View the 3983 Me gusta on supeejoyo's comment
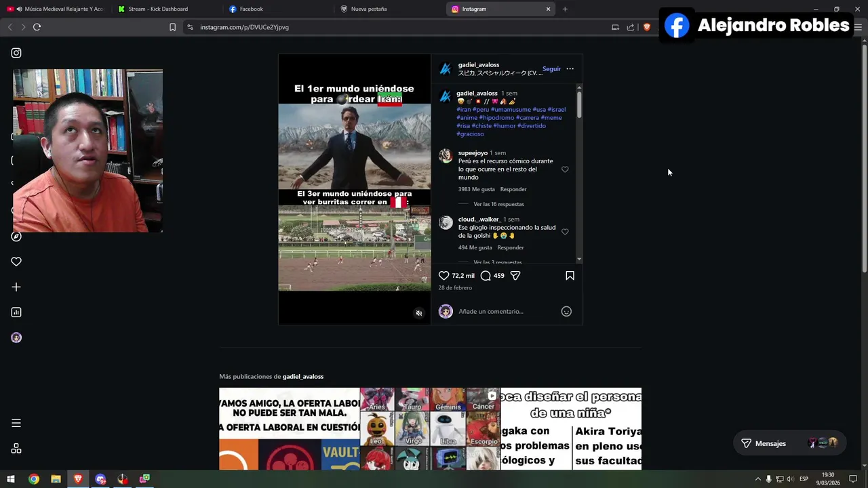This screenshot has height=488, width=868. click(x=477, y=189)
